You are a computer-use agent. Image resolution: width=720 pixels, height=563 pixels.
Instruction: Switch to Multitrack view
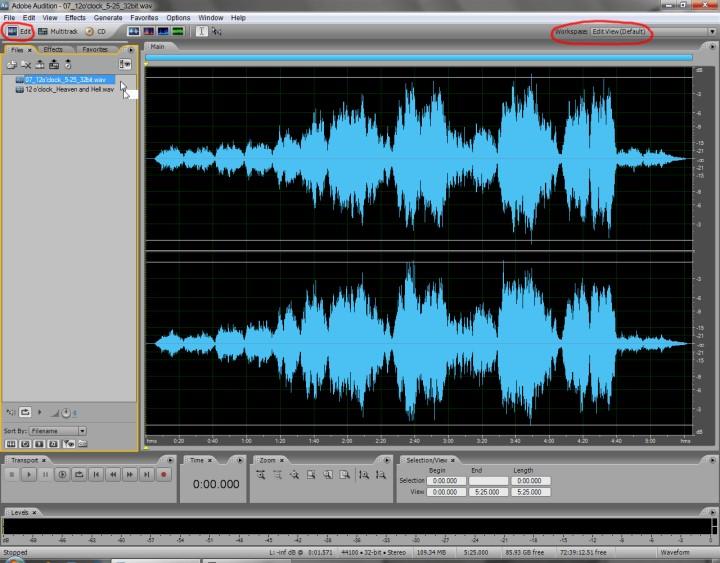click(58, 31)
